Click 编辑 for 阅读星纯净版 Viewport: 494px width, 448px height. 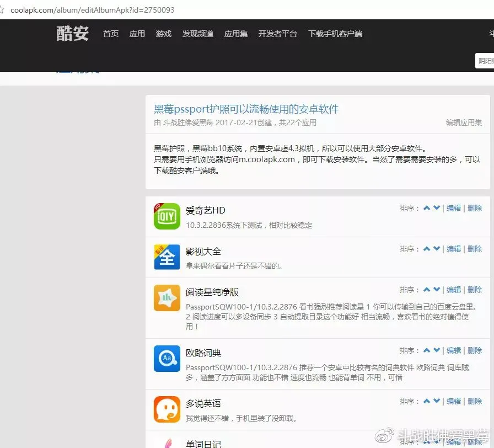[454, 290]
